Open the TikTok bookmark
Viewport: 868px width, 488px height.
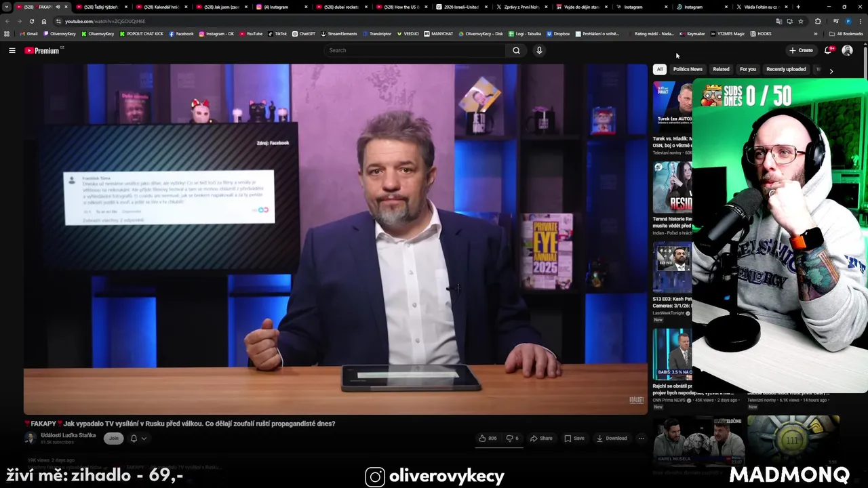pos(277,34)
